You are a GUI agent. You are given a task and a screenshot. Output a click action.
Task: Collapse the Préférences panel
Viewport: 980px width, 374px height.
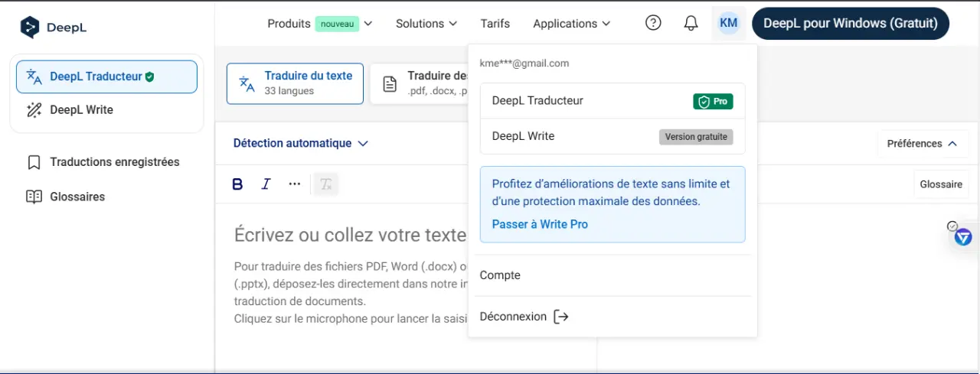[922, 143]
